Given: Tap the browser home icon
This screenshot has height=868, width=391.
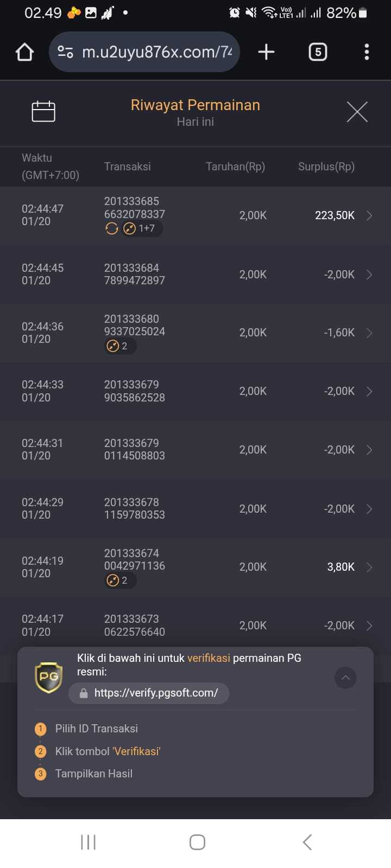Looking at the screenshot, I should pyautogui.click(x=24, y=52).
